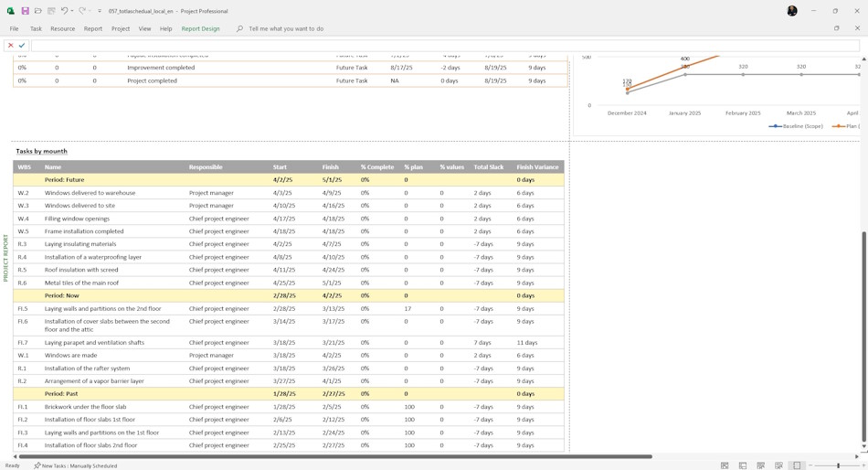Image resolution: width=868 pixels, height=470 pixels.
Task: Select Brickwork under the floor slab task
Action: point(85,407)
